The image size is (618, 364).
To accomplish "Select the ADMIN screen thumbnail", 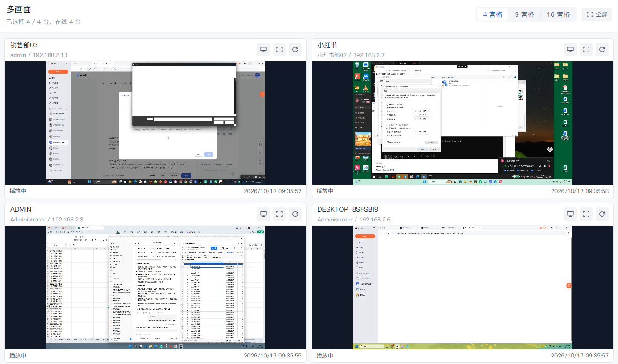I will 155,287.
